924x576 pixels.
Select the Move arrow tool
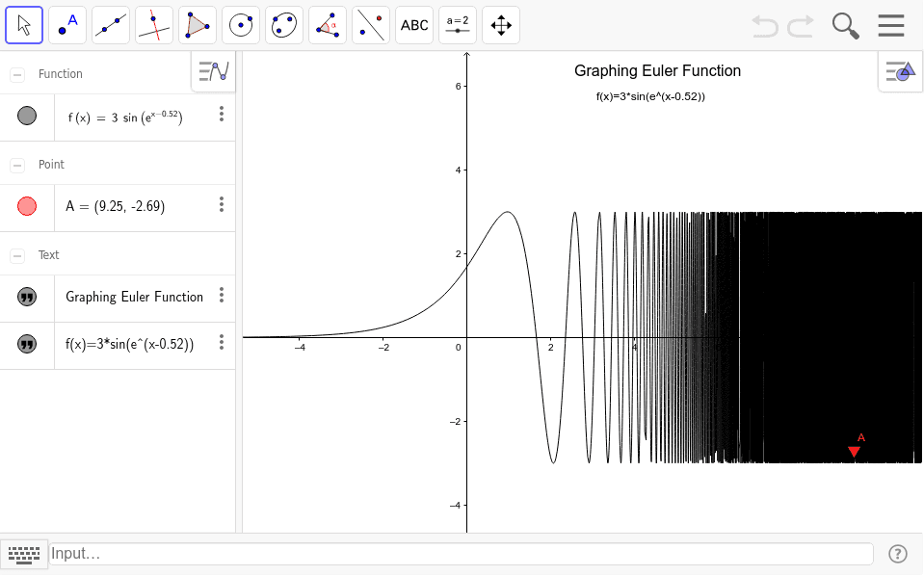24,25
